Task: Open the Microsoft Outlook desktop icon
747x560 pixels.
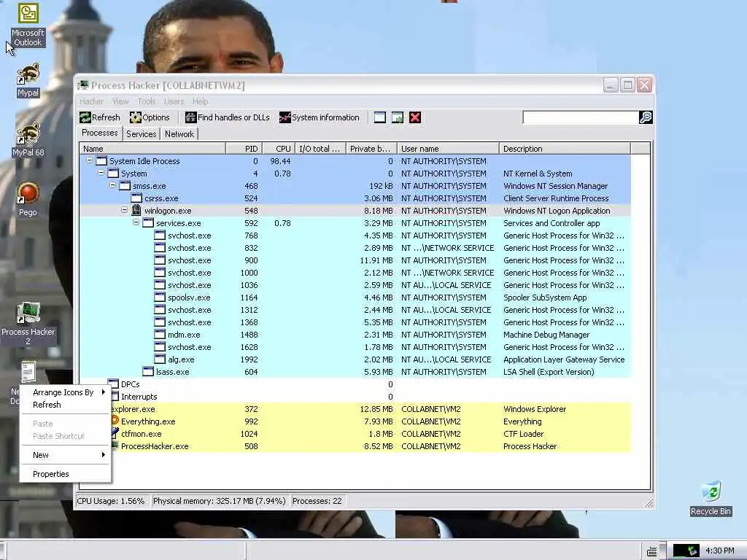Action: coord(28,25)
